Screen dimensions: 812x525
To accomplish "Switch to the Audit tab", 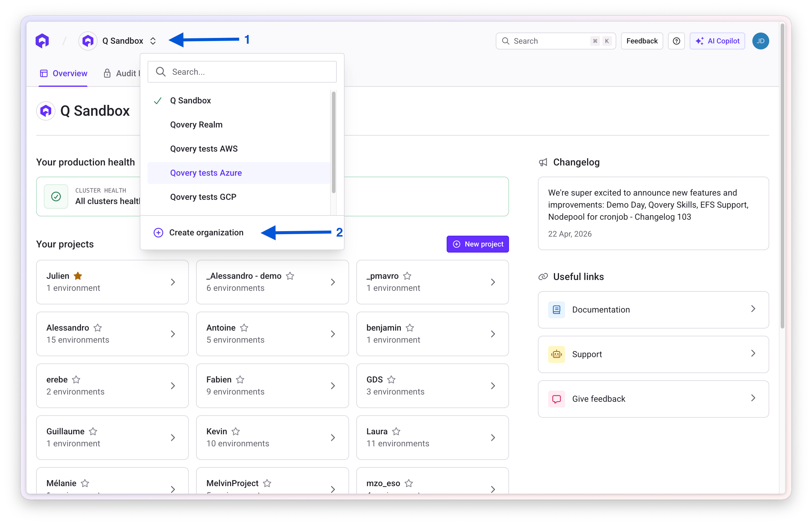I will point(122,73).
